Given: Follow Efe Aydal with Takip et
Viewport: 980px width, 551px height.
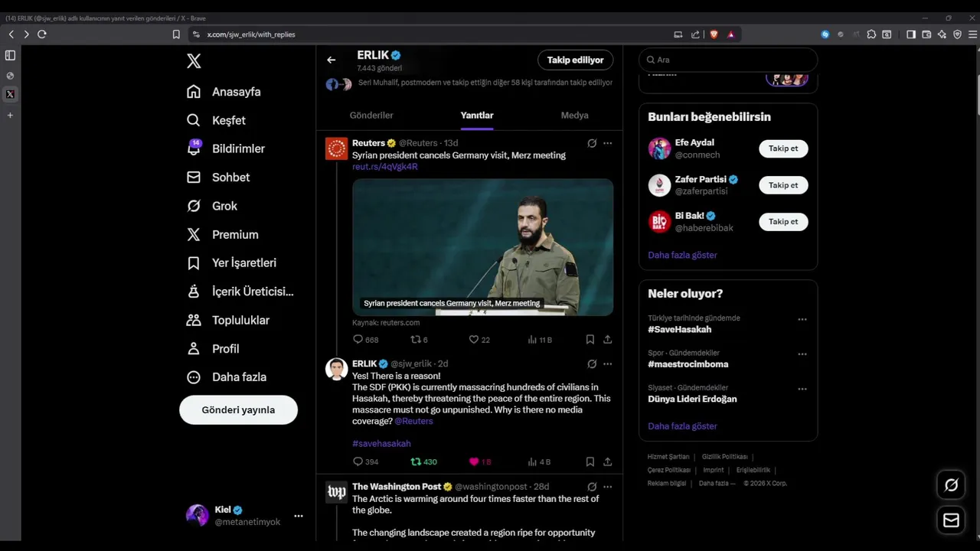Looking at the screenshot, I should pyautogui.click(x=783, y=148).
